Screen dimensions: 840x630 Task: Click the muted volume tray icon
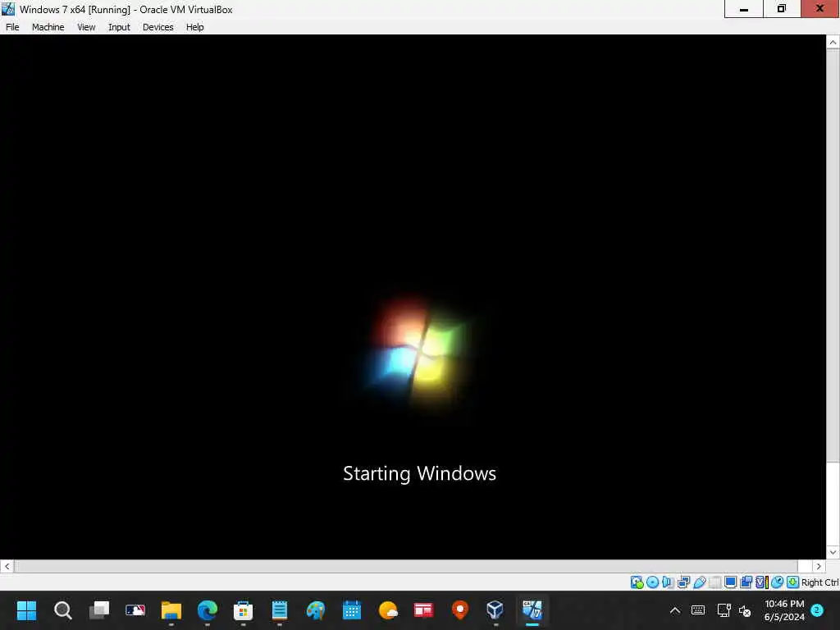745,610
